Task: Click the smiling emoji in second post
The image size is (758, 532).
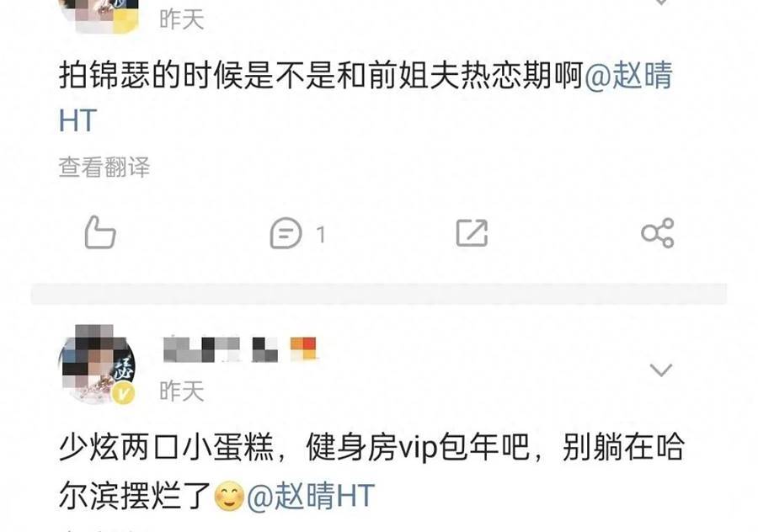Action: pyautogui.click(x=228, y=497)
